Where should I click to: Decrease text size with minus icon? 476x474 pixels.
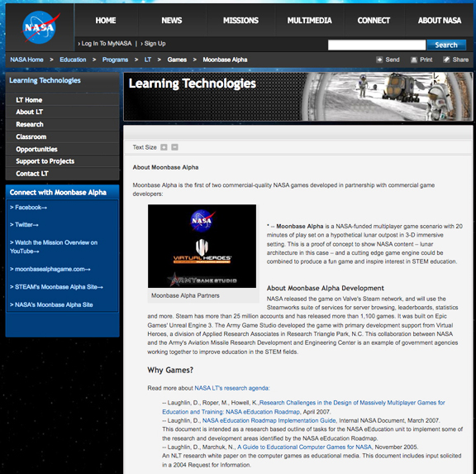pos(174,147)
